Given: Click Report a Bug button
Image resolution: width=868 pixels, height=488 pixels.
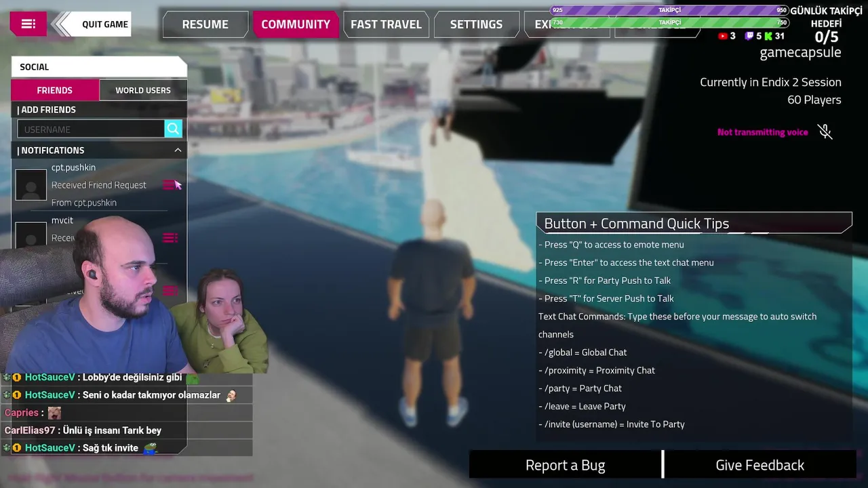Looking at the screenshot, I should pyautogui.click(x=566, y=465).
